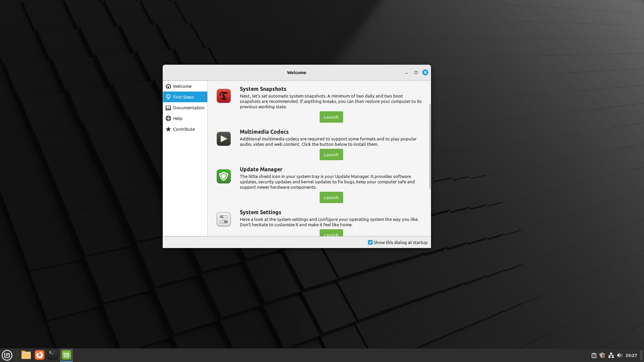Click the System Snapshots heading
644x362 pixels.
(263, 89)
